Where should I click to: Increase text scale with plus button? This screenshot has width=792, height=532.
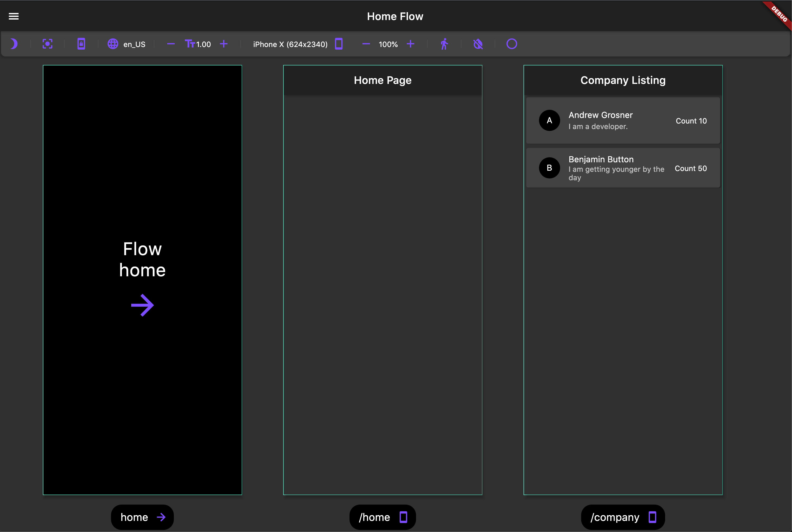(x=223, y=44)
